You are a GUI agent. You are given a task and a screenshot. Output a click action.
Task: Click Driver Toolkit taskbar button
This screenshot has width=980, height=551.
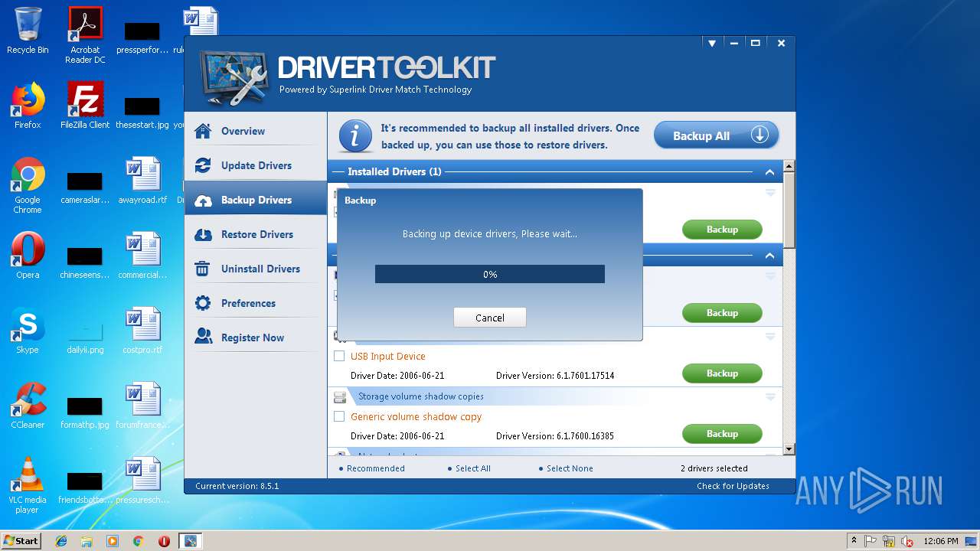click(x=190, y=541)
